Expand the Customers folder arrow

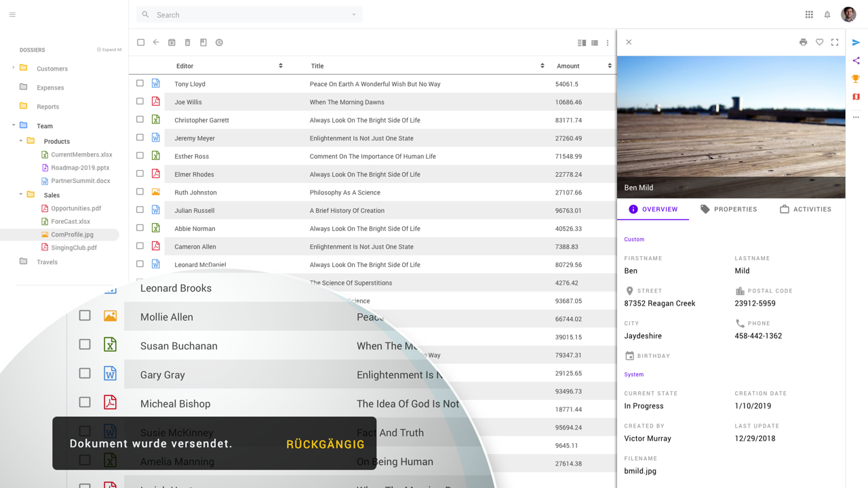(13, 68)
